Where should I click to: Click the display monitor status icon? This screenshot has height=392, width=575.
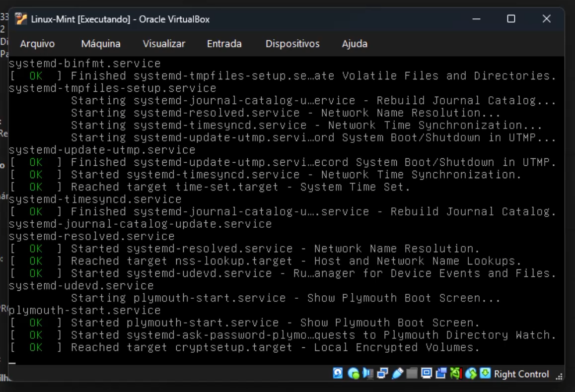click(427, 373)
